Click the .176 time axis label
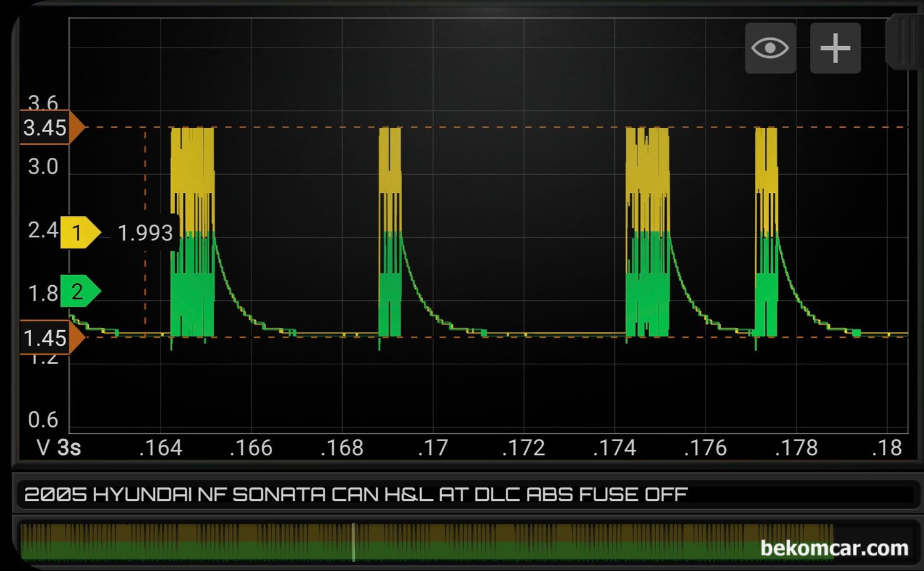This screenshot has width=924, height=571. 705,448
